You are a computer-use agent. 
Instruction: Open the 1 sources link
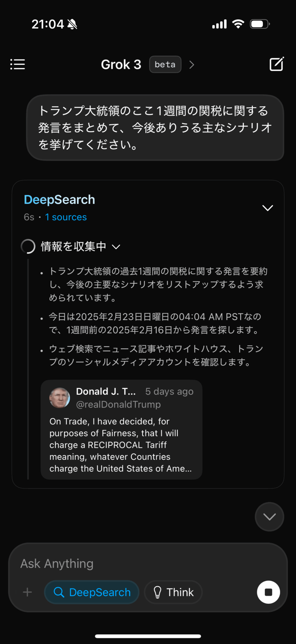66,217
